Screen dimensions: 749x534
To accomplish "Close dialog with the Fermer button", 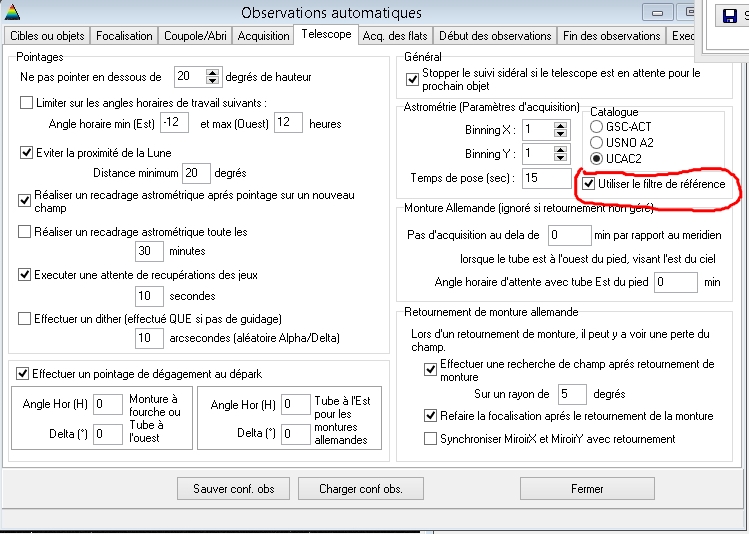I will 587,489.
